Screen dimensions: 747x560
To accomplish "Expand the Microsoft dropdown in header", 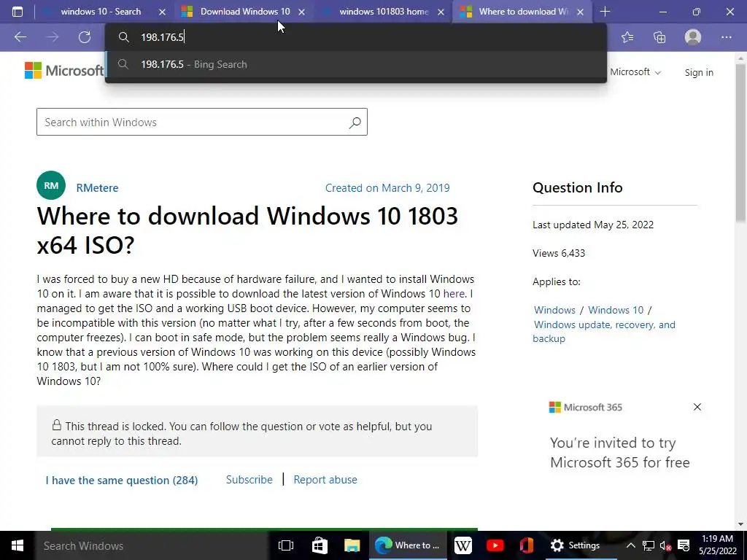I will (635, 72).
